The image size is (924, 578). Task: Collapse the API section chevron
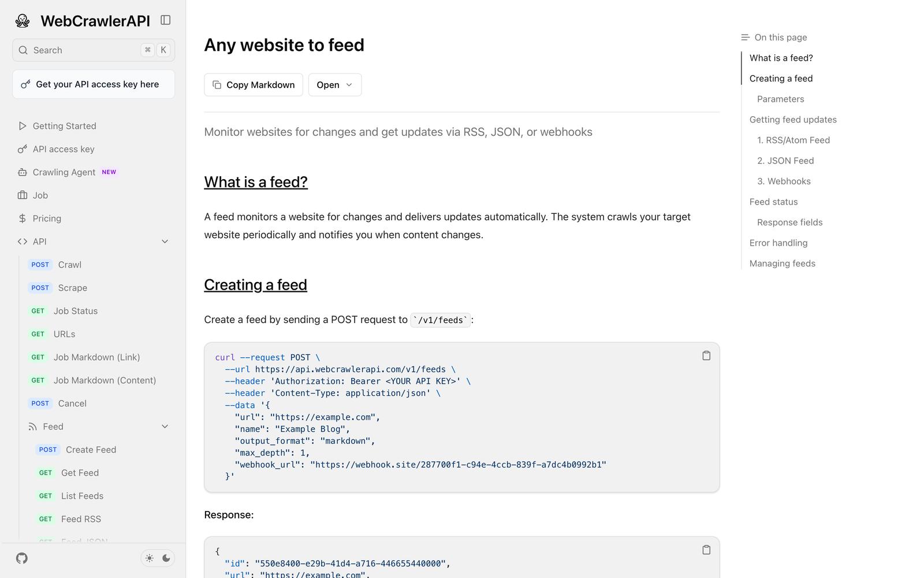pos(165,242)
